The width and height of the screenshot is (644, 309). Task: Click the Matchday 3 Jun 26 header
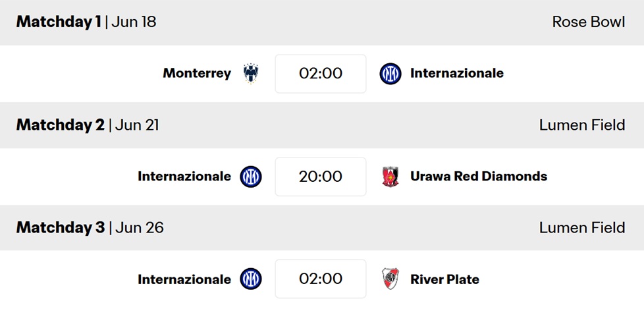90,228
